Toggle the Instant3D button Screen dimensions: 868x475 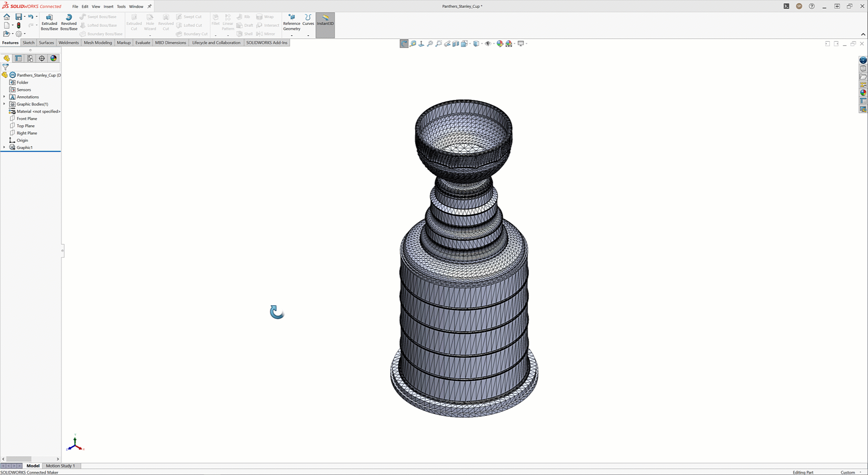pyautogui.click(x=325, y=25)
